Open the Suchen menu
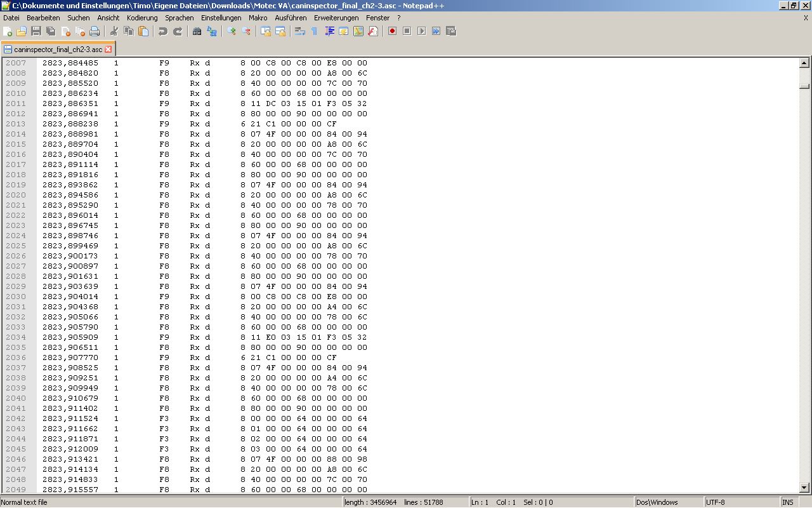The width and height of the screenshot is (812, 508). pyautogui.click(x=79, y=18)
